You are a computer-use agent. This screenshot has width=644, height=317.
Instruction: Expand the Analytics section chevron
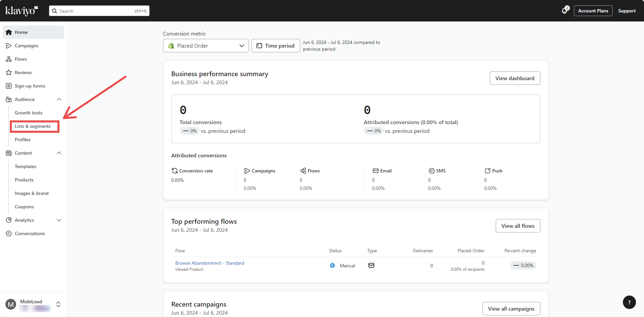coord(59,220)
